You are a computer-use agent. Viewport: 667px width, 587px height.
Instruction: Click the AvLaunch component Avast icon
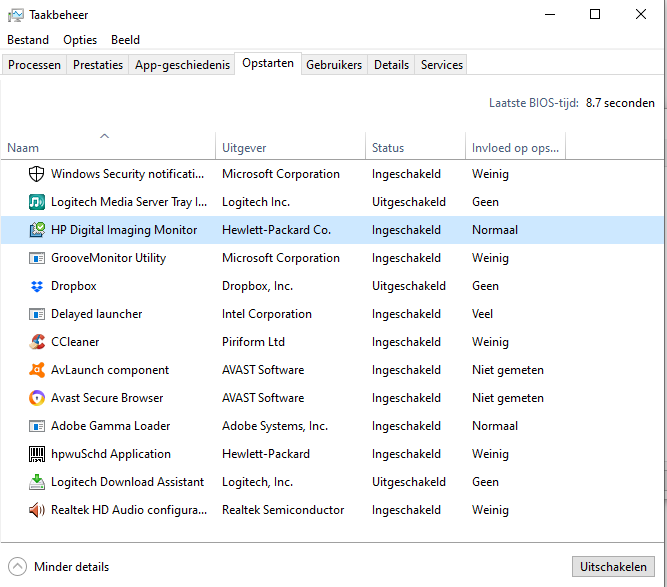pos(37,370)
